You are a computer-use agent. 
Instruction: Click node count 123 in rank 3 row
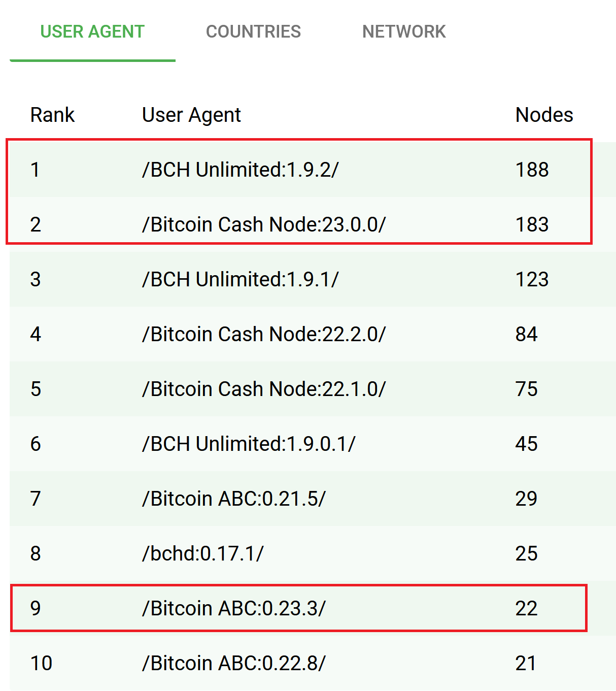click(532, 279)
